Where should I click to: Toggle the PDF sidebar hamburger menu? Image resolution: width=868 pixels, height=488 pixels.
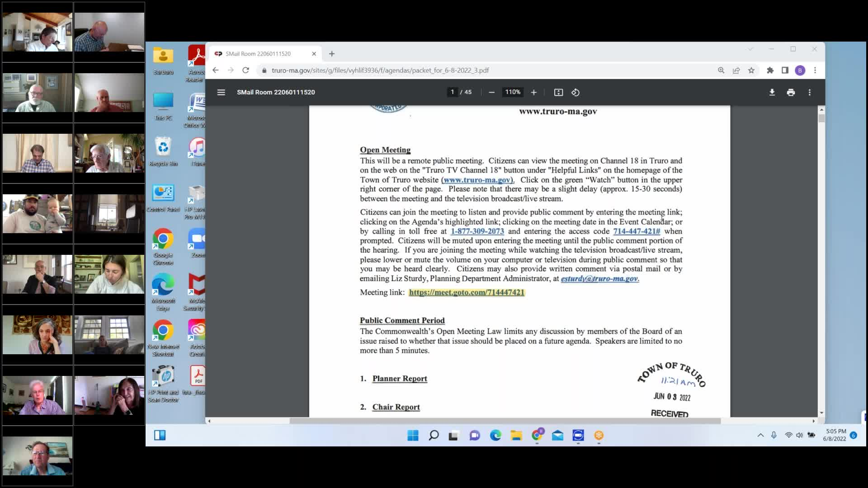[221, 92]
